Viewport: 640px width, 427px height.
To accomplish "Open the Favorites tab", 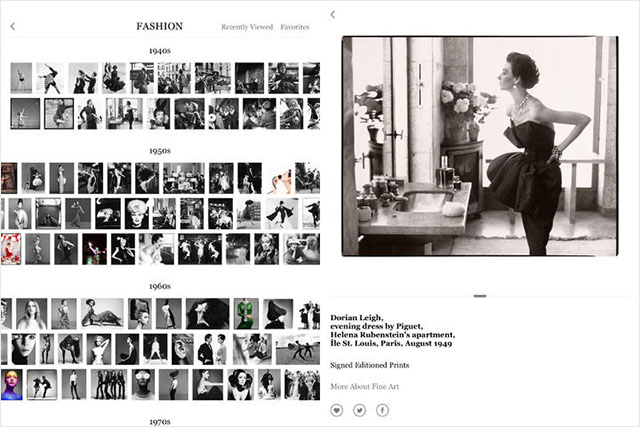I will 295,27.
